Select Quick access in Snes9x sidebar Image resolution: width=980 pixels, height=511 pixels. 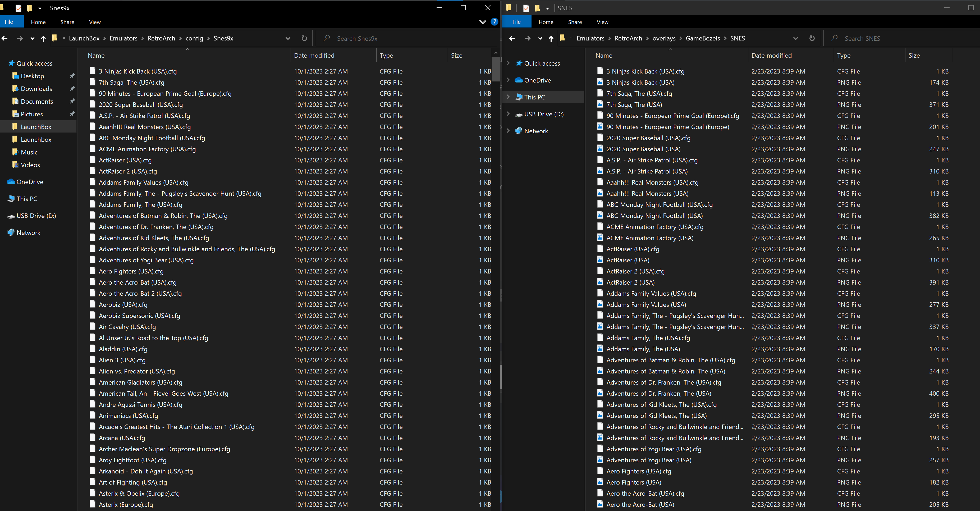click(30, 63)
